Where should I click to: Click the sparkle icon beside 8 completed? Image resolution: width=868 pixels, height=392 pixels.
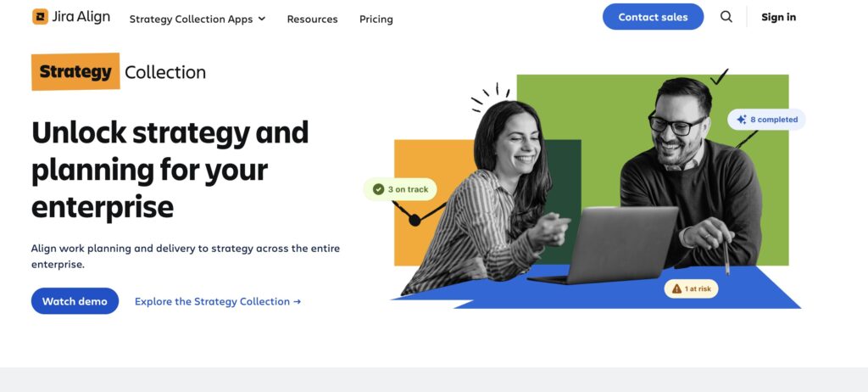click(741, 119)
